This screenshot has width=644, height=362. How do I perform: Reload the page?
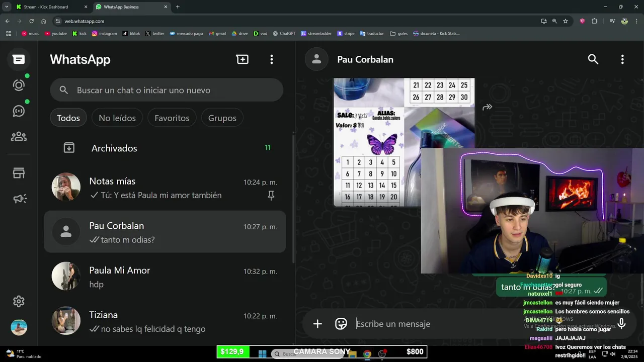[x=31, y=21]
